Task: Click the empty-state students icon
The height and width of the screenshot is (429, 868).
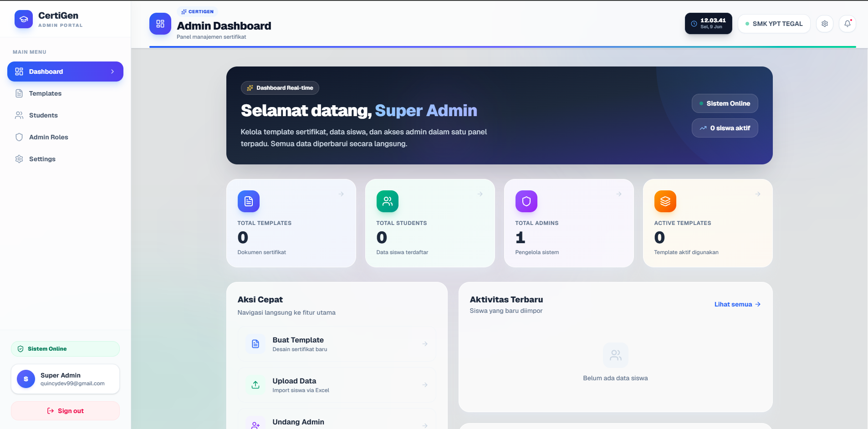Action: (x=616, y=355)
